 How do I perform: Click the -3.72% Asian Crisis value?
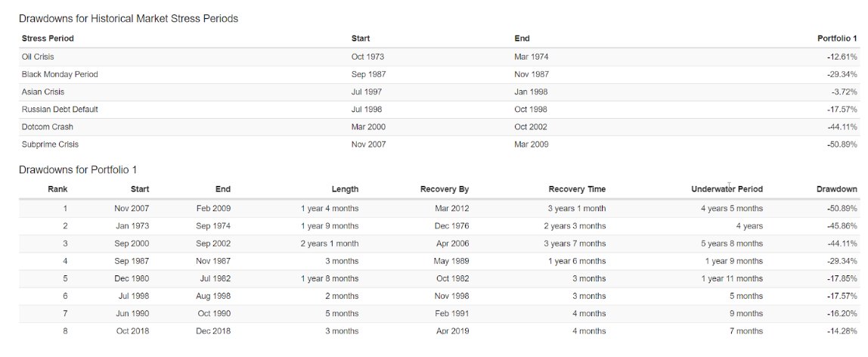(x=845, y=92)
